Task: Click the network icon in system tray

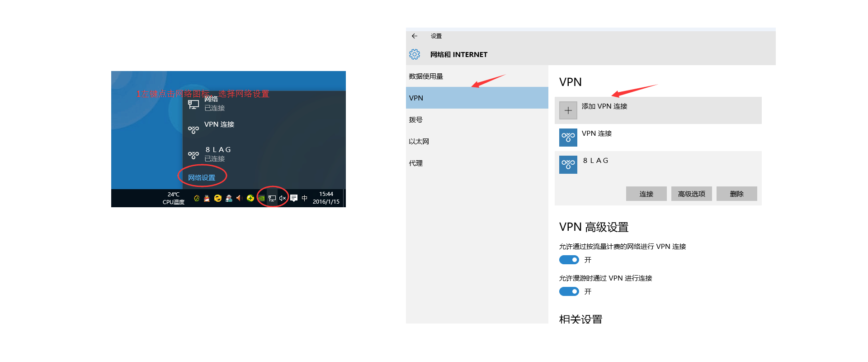Action: [272, 198]
